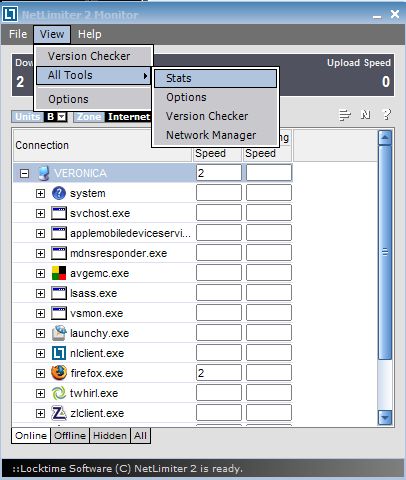406x480 pixels.
Task: Click the twhirl.exe application icon
Action: [x=59, y=393]
